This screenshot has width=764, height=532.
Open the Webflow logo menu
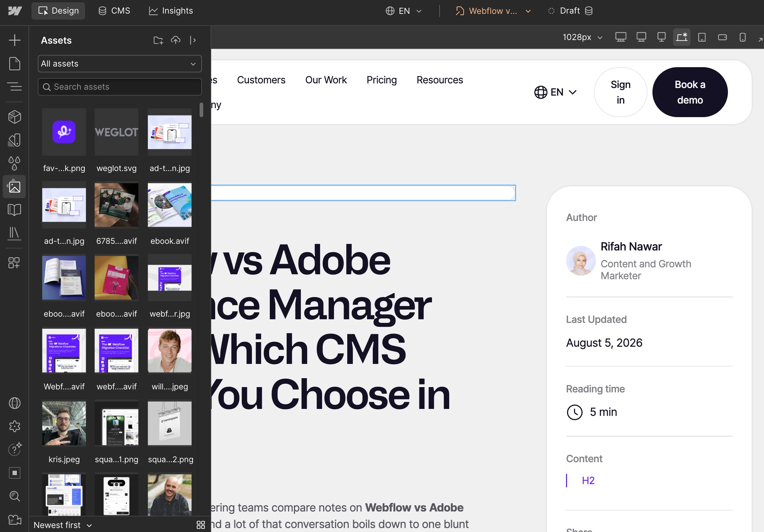tap(15, 11)
